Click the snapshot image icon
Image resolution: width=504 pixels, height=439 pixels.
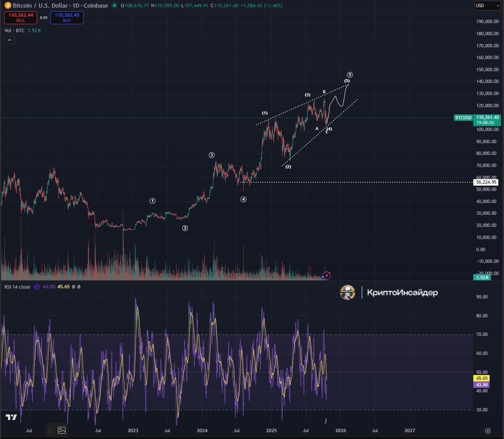62,430
